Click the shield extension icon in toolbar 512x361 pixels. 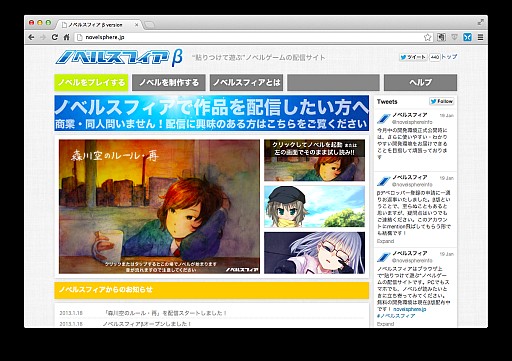pos(454,37)
